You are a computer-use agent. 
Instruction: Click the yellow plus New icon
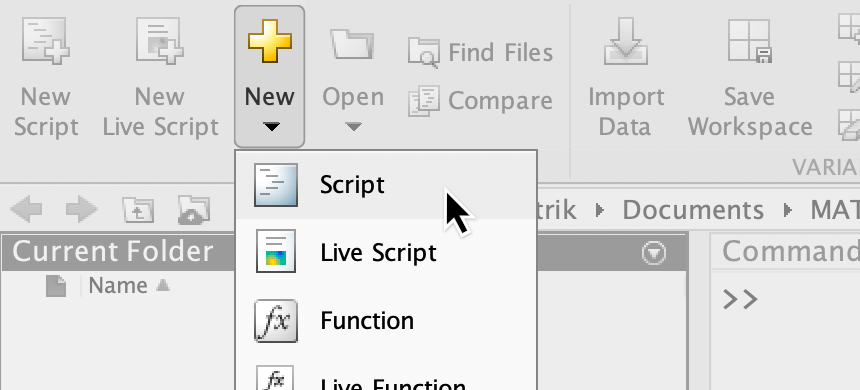pyautogui.click(x=269, y=41)
